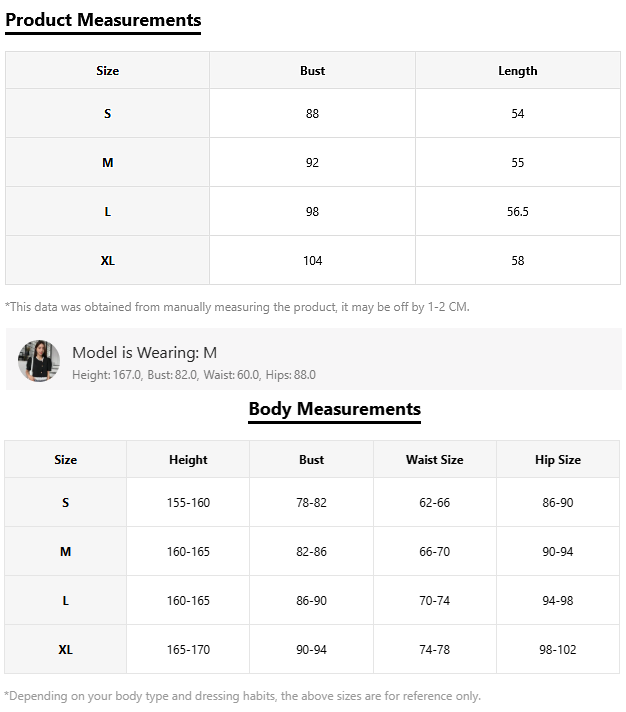Viewport: 626px width, 712px height.
Task: Click the Product Measurements heading
Action: [x=103, y=20]
